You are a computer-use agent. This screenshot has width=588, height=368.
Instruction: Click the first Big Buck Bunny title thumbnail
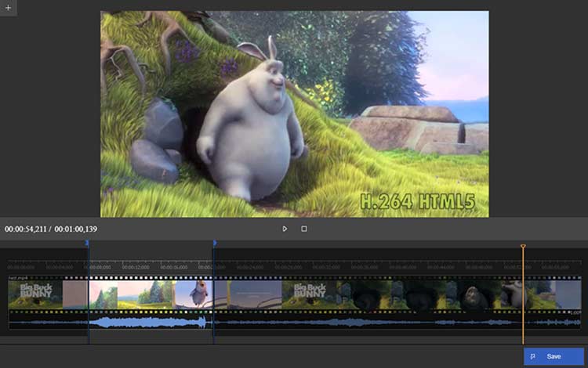tap(35, 294)
